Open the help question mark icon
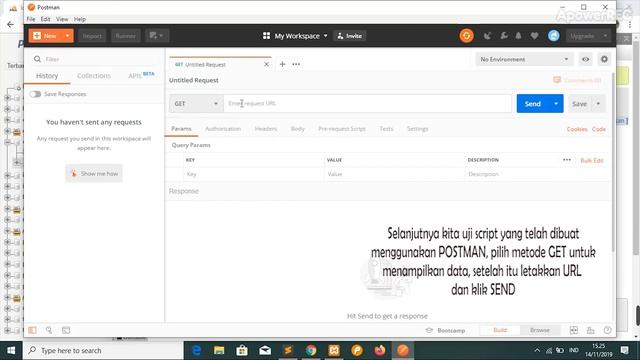The image size is (640, 360). point(607,330)
